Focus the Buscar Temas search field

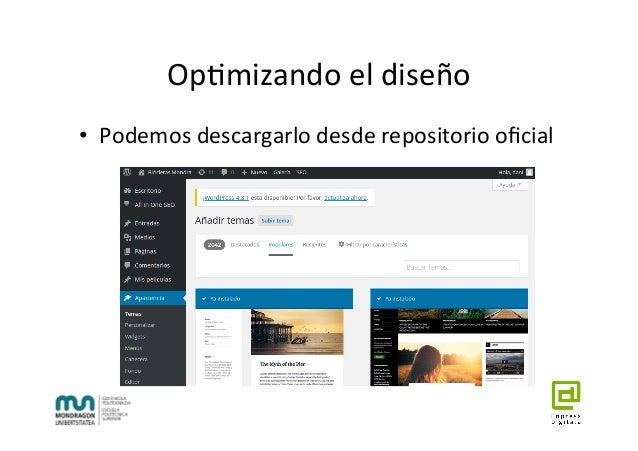(462, 267)
